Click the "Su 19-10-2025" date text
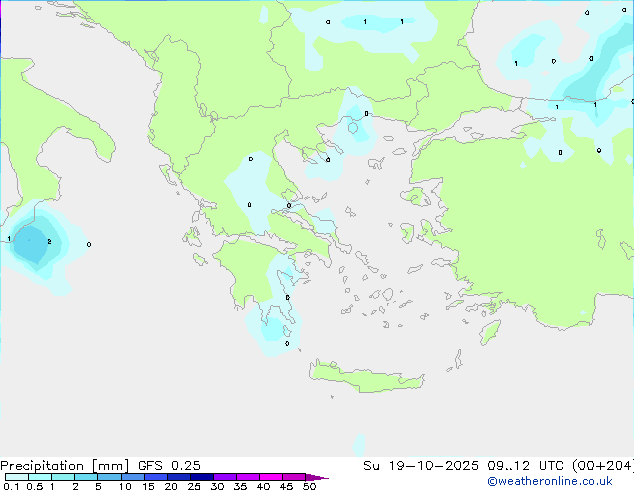This screenshot has width=634, height=490. pyautogui.click(x=421, y=466)
